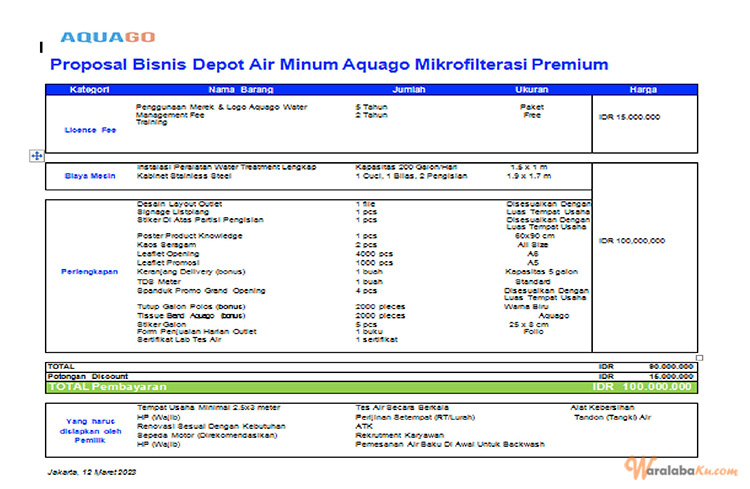Click 'Yang harus disiapkan oleh Pemilik'
The width and height of the screenshot is (750, 489).
(90, 431)
